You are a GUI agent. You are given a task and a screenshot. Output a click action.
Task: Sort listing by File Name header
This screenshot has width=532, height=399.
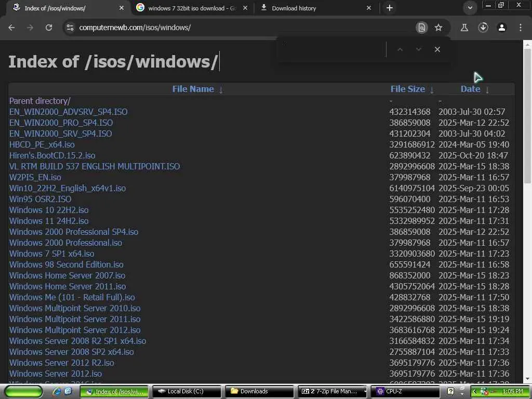(193, 89)
